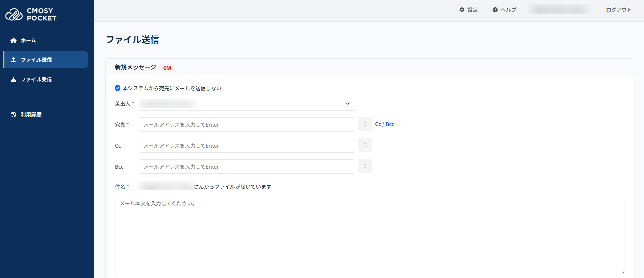
Task: Click the ログアウト link
Action: [x=618, y=10]
